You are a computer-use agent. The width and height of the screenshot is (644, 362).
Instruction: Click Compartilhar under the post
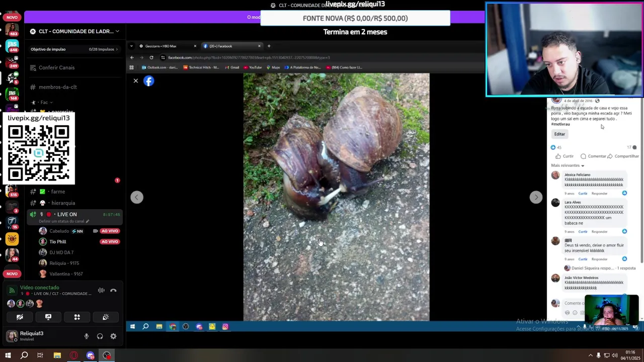click(623, 156)
